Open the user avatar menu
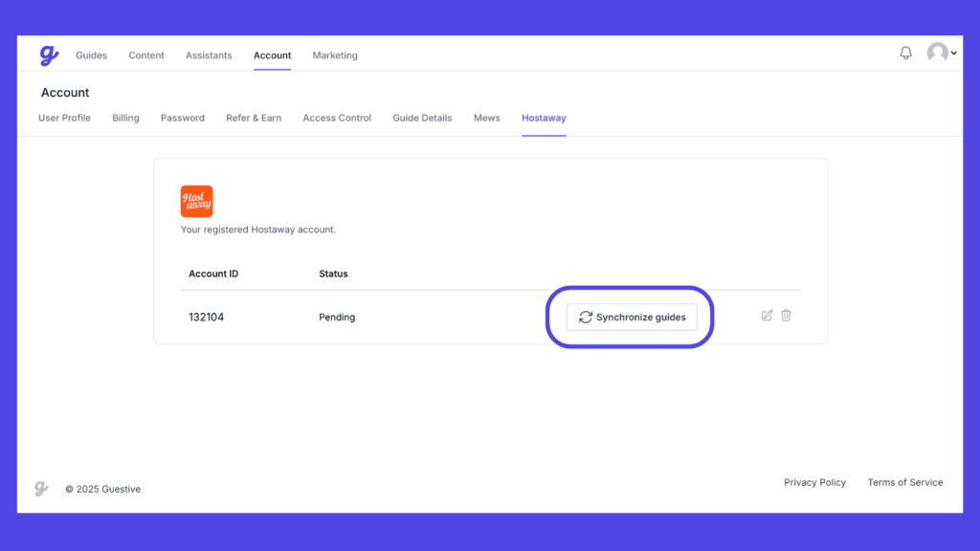 tap(942, 53)
